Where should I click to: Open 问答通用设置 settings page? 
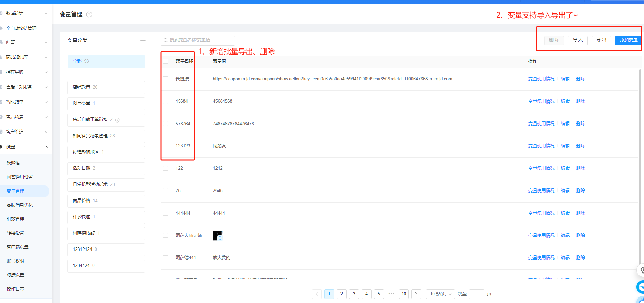(x=20, y=177)
